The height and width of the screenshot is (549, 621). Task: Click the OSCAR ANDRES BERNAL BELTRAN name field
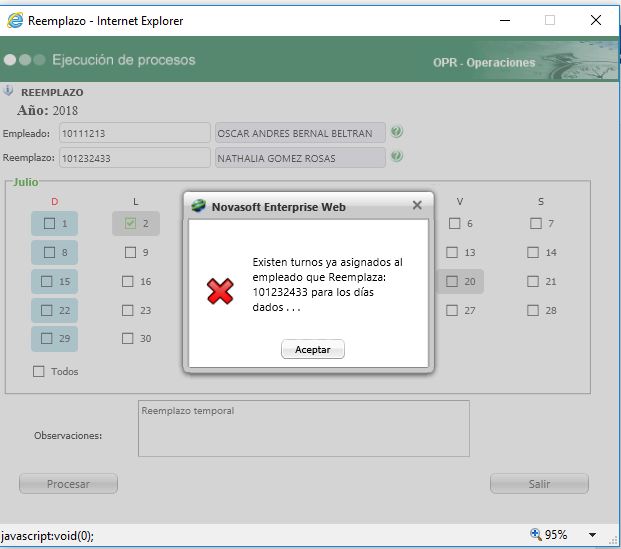[x=300, y=133]
